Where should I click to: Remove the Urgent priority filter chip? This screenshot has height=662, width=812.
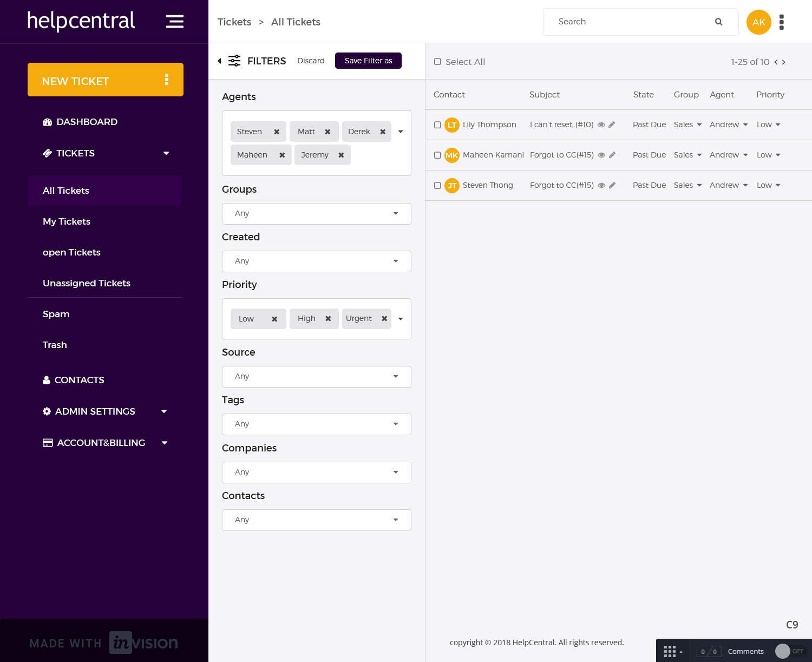point(384,319)
